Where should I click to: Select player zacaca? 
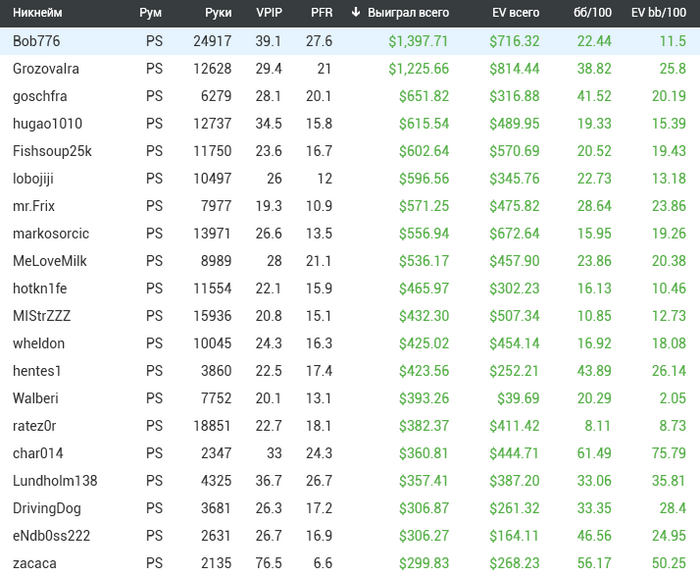pyautogui.click(x=34, y=563)
